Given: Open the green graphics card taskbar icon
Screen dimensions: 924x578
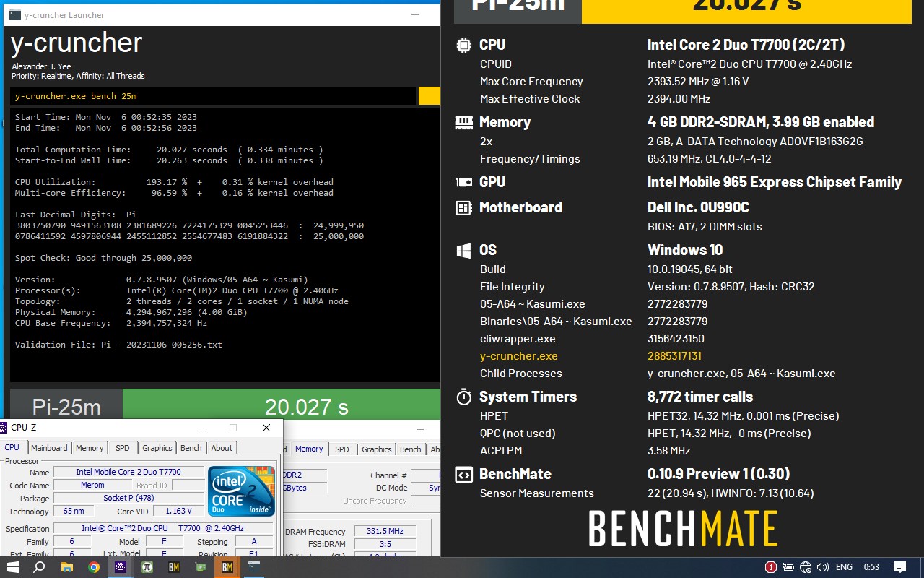Looking at the screenshot, I should coord(201,567).
